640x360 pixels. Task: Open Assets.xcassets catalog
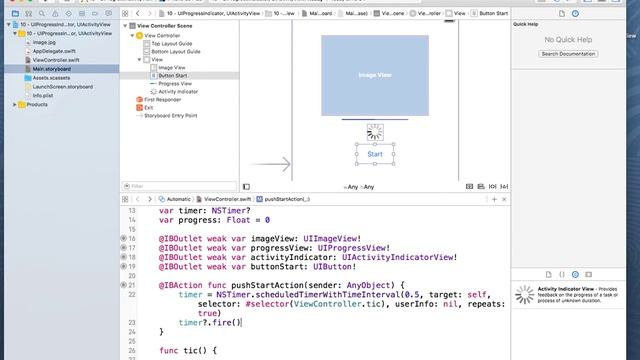pyautogui.click(x=51, y=78)
